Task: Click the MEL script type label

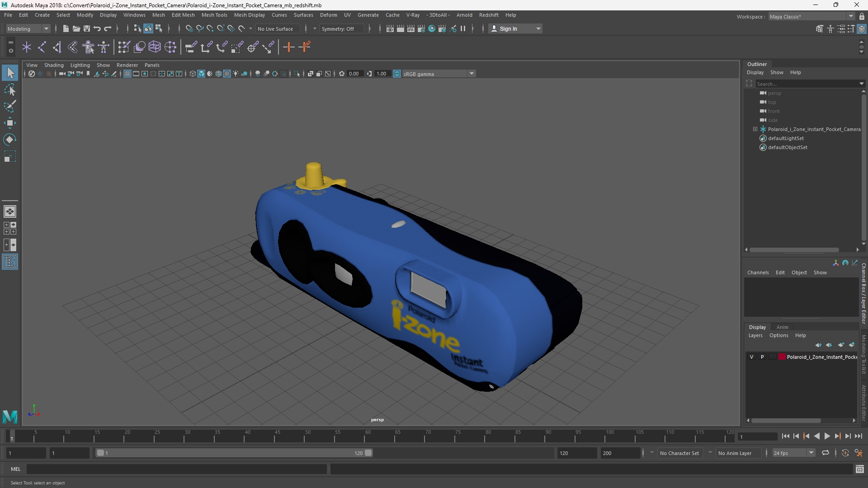Action: point(15,469)
